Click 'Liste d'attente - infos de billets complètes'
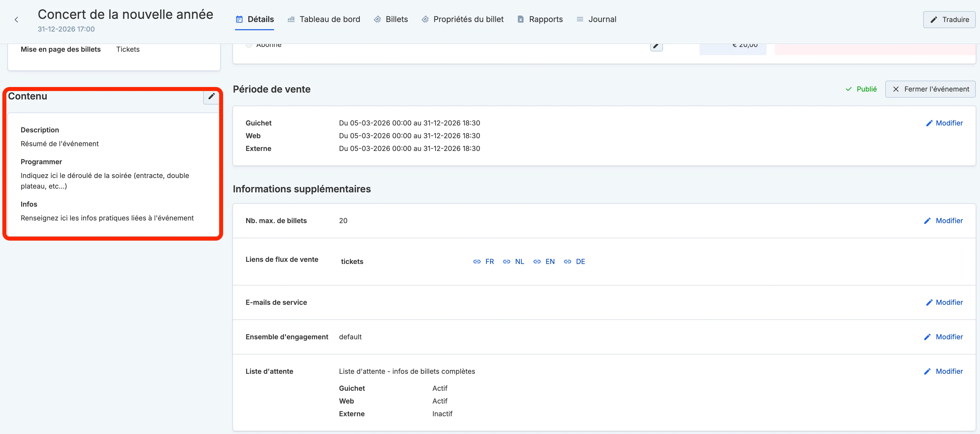 (407, 371)
